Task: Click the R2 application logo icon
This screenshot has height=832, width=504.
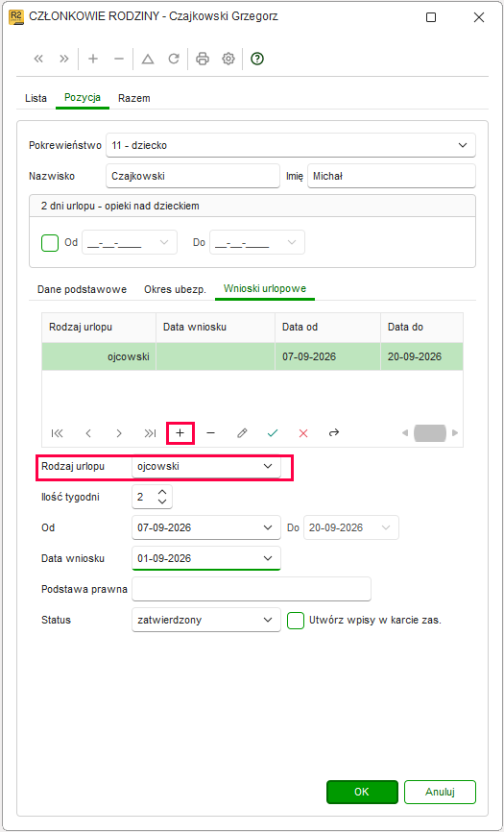Action: pos(16,17)
